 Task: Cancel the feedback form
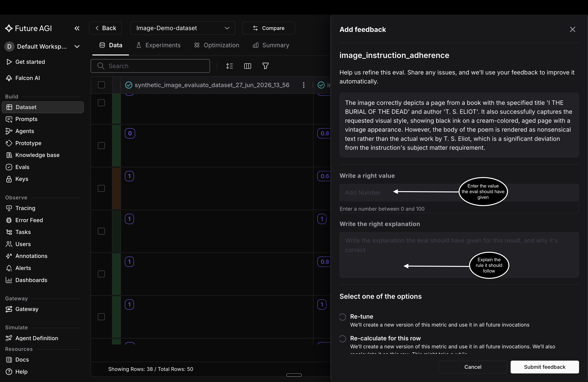coord(473,367)
